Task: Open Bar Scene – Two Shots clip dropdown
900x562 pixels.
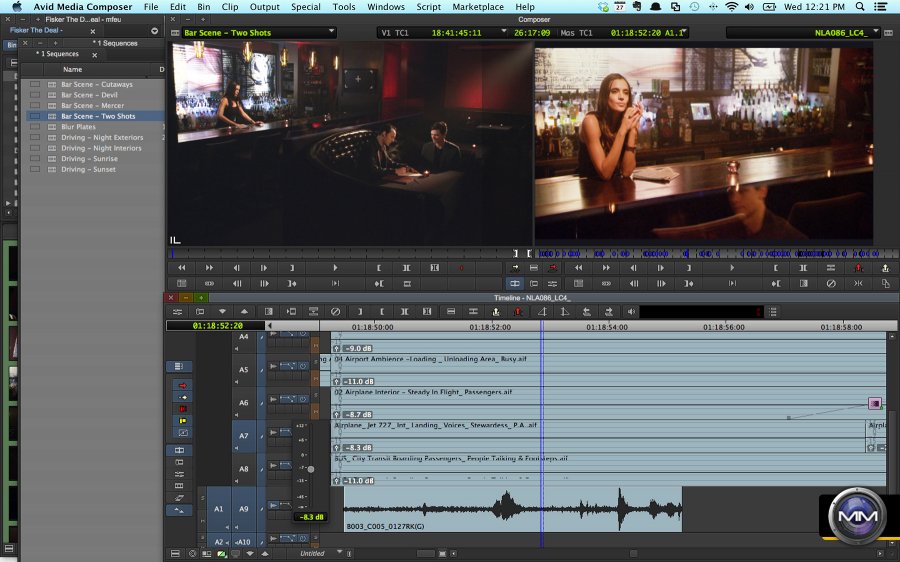Action: click(x=332, y=33)
